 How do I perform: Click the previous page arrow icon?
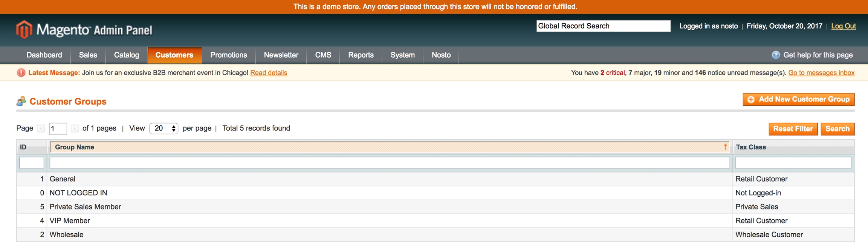tap(41, 129)
